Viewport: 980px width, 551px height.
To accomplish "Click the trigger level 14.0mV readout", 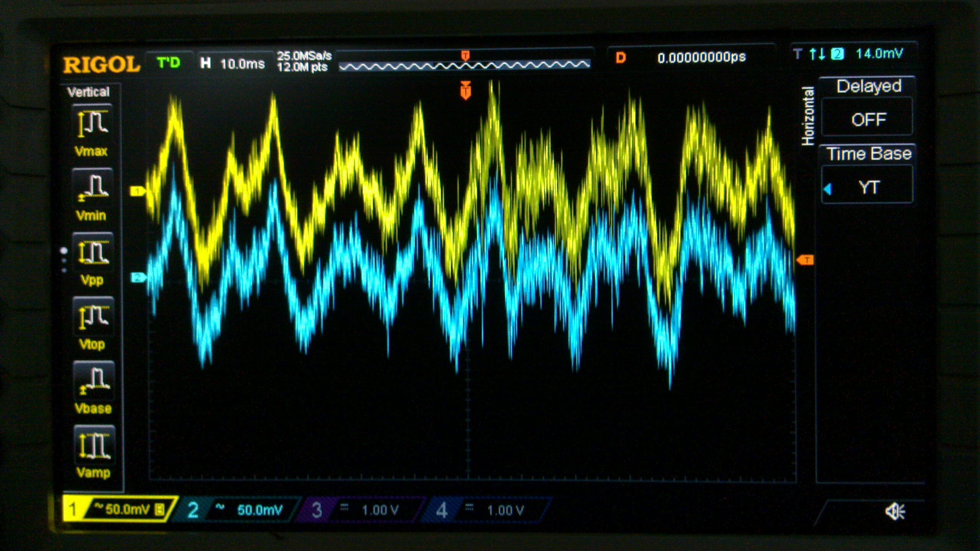I will click(x=879, y=54).
